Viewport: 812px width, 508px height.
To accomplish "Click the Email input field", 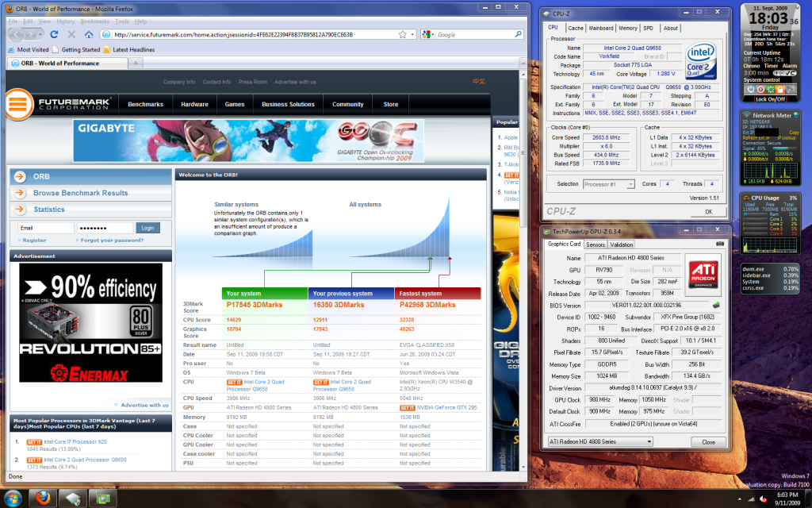I will click(x=45, y=228).
